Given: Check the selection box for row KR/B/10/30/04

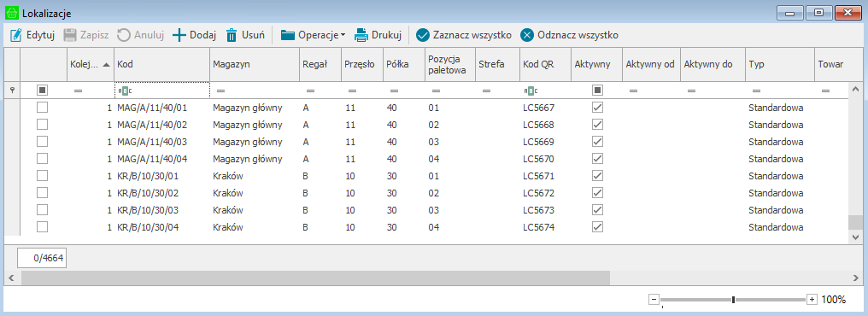Looking at the screenshot, I should (x=42, y=226).
